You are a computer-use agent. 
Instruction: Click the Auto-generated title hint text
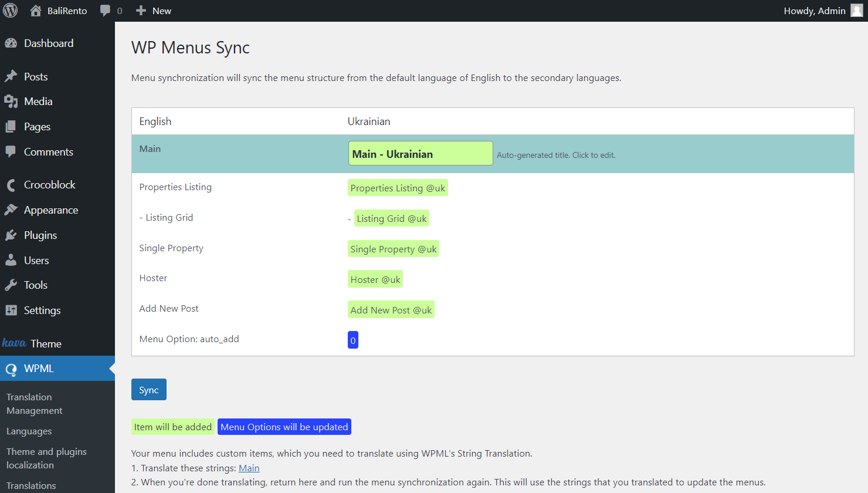[x=556, y=156]
